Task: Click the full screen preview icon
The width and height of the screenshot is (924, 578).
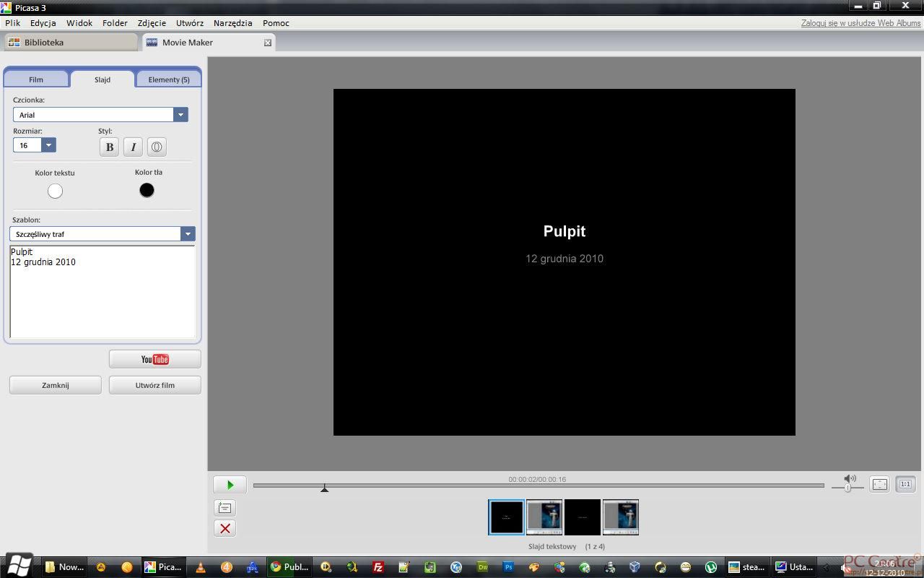Action: coord(879,484)
